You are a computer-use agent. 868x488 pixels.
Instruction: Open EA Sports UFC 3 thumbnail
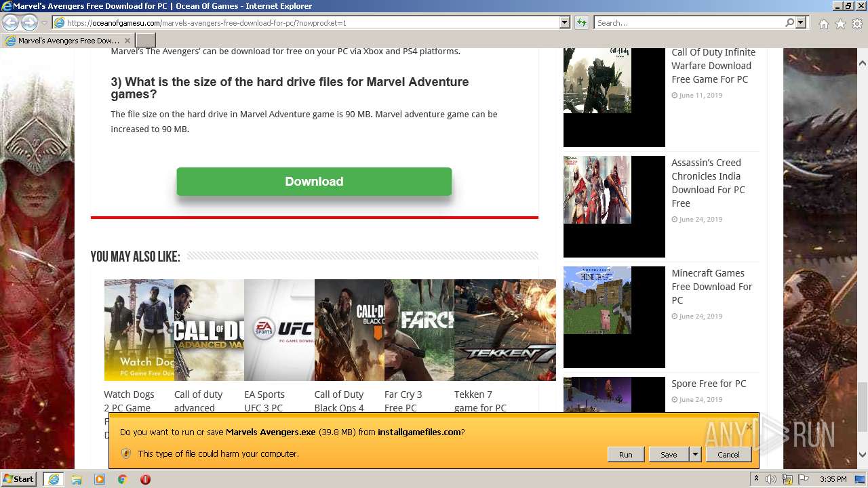[279, 330]
